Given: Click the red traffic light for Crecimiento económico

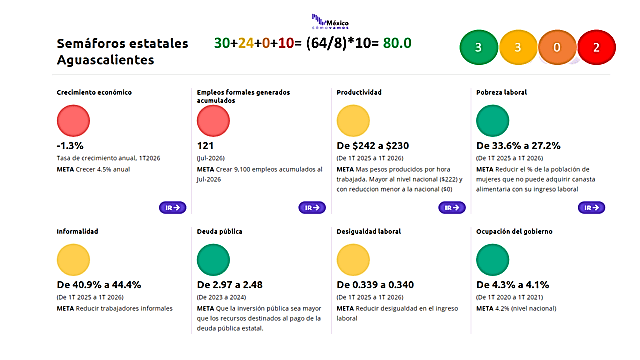Looking at the screenshot, I should click(x=73, y=121).
